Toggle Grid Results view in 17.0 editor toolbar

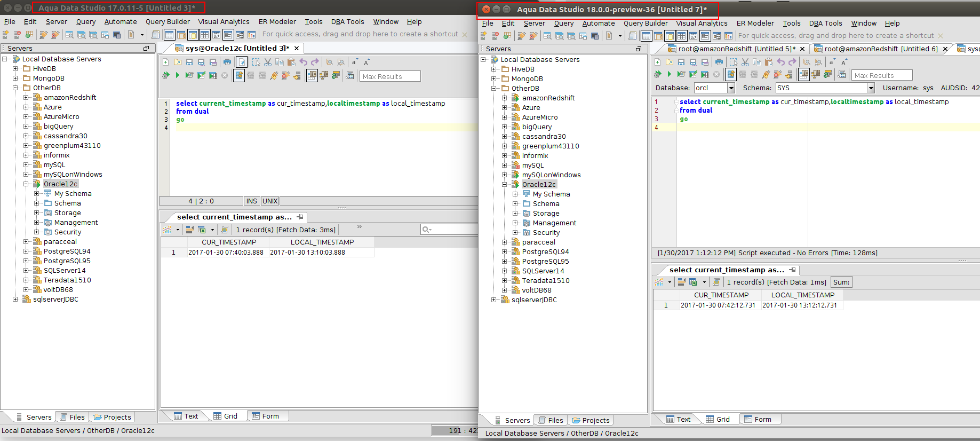tap(312, 75)
